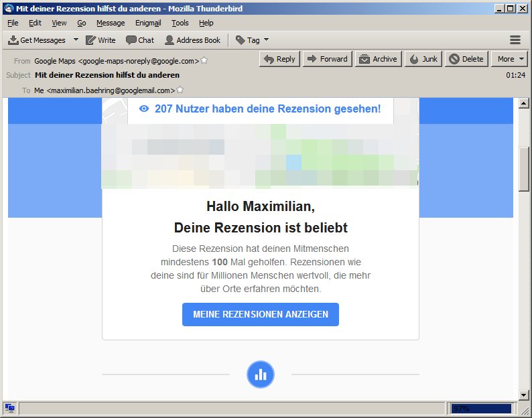Click the online status icon in status bar
The image size is (532, 418).
click(x=9, y=408)
